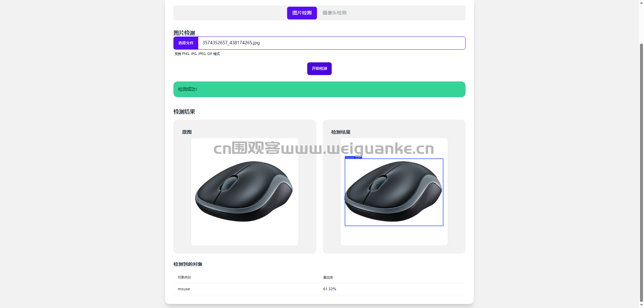Click the green 检测成功! alert banner
Image resolution: width=644 pixels, height=308 pixels.
point(319,89)
